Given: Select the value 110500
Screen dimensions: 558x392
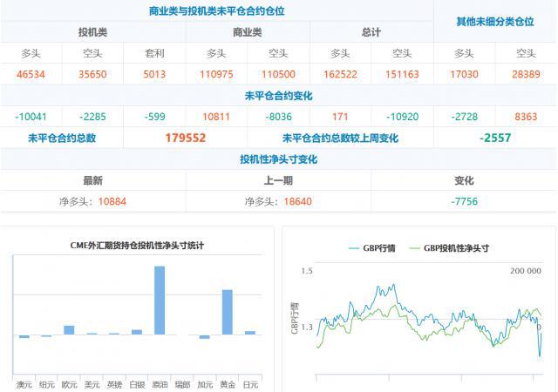Looking at the screenshot, I should coord(278,74).
